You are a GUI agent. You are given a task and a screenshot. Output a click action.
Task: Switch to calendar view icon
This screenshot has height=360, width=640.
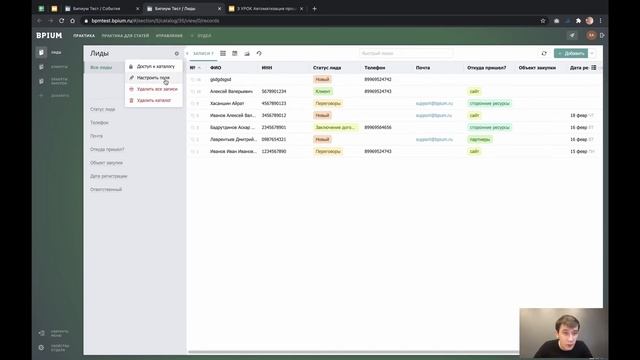click(235, 53)
